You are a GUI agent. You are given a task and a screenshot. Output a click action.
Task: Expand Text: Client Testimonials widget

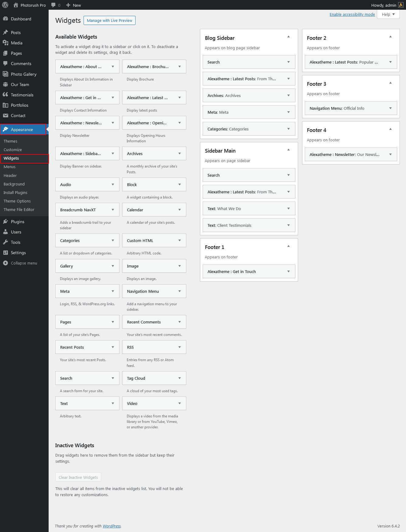point(288,225)
